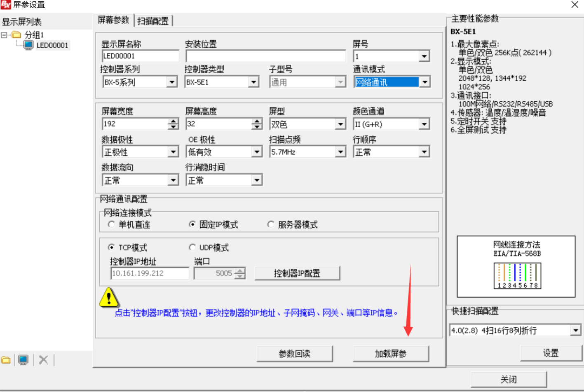Choose the 服务器模式 radio option
Screen dimensions: 584x392
(x=271, y=224)
